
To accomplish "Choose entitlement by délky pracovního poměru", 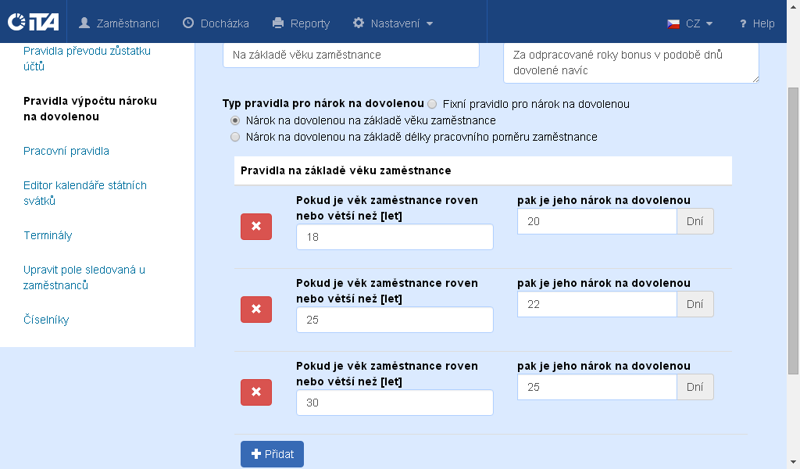I will coord(235,137).
